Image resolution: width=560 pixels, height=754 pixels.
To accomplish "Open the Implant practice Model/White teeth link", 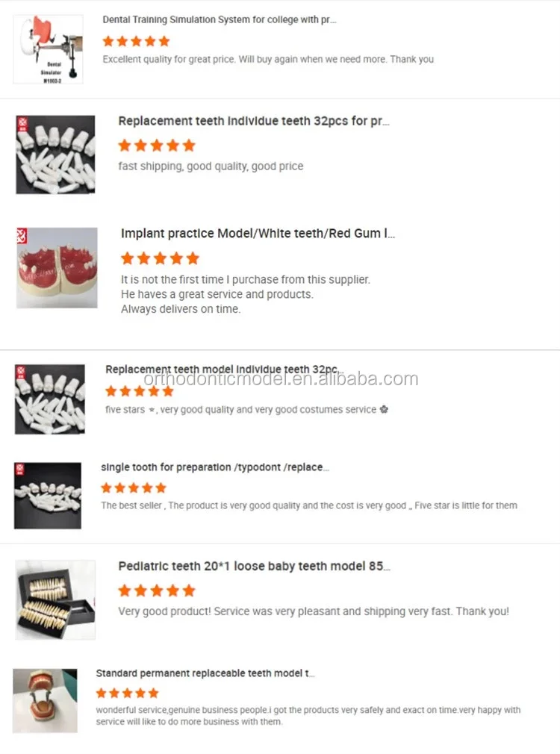I will [258, 234].
